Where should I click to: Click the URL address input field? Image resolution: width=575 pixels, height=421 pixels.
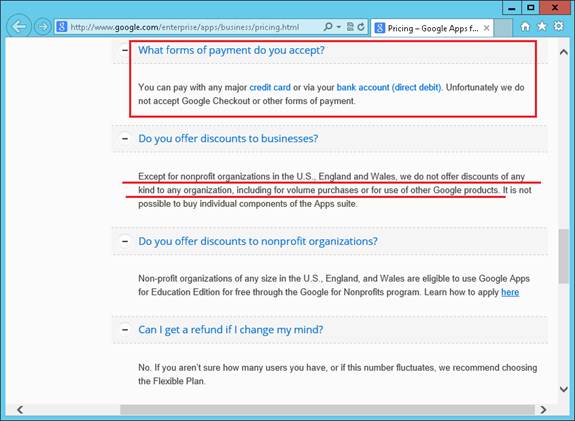(195, 27)
